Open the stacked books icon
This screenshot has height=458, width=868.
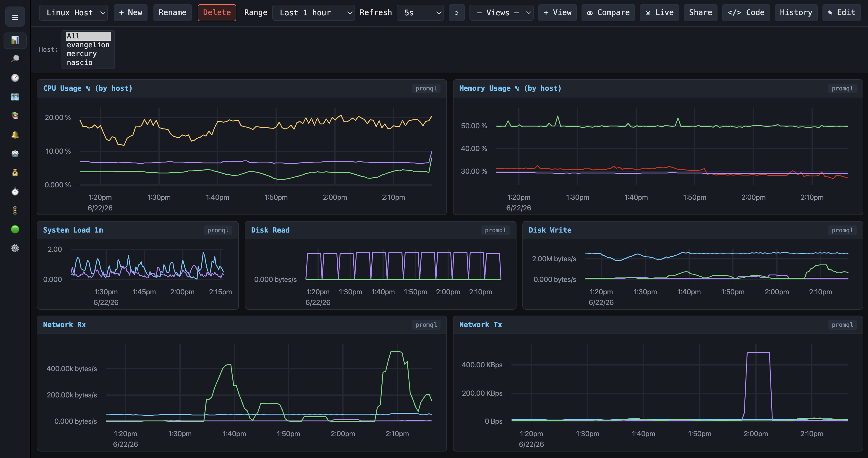15,116
